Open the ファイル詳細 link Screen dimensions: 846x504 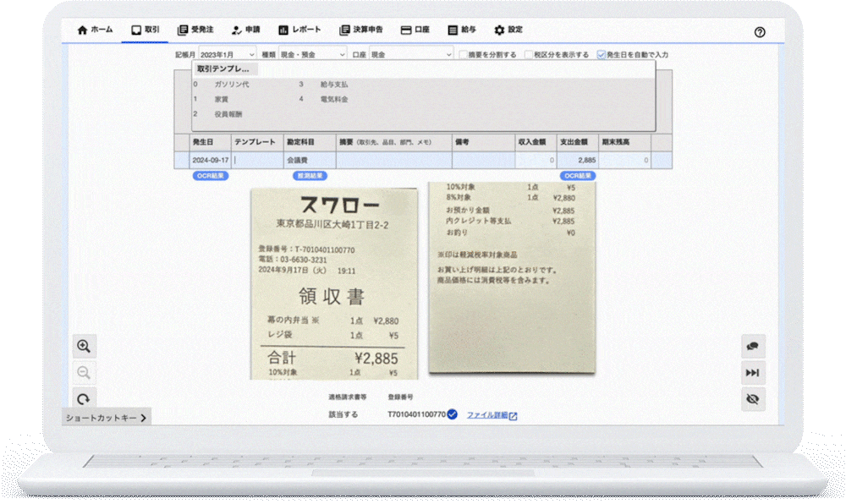pos(492,415)
